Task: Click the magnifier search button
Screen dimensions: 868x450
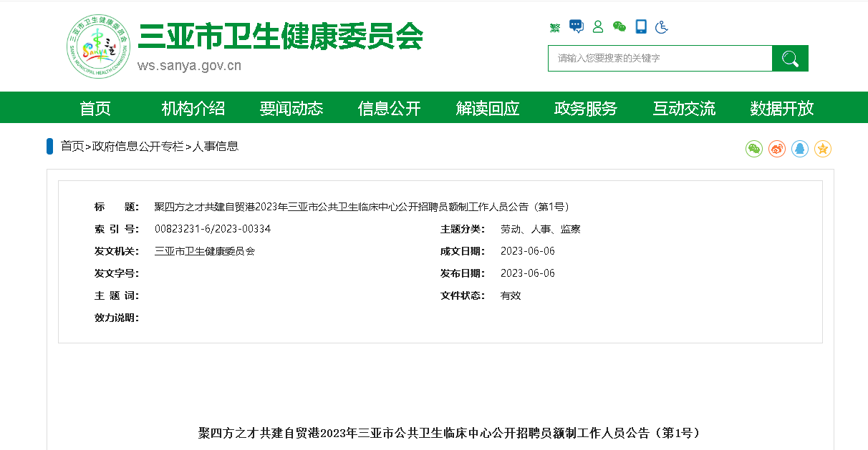Action: pyautogui.click(x=790, y=59)
